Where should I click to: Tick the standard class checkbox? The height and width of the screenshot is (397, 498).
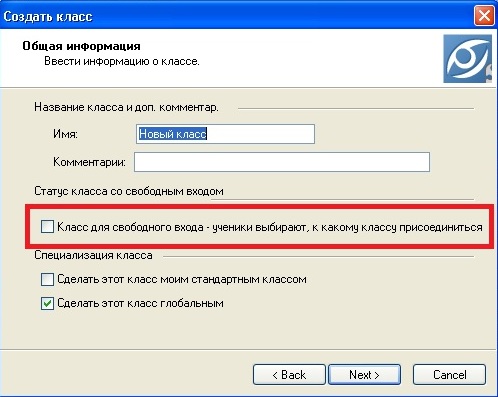pos(47,279)
